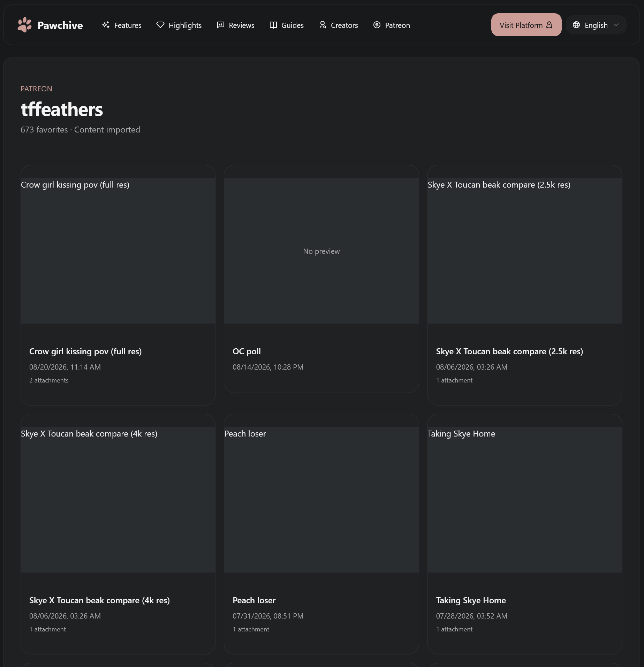Screen dimensions: 644x667
Task: Expand the English language dropdown chevron
Action: pyautogui.click(x=616, y=25)
